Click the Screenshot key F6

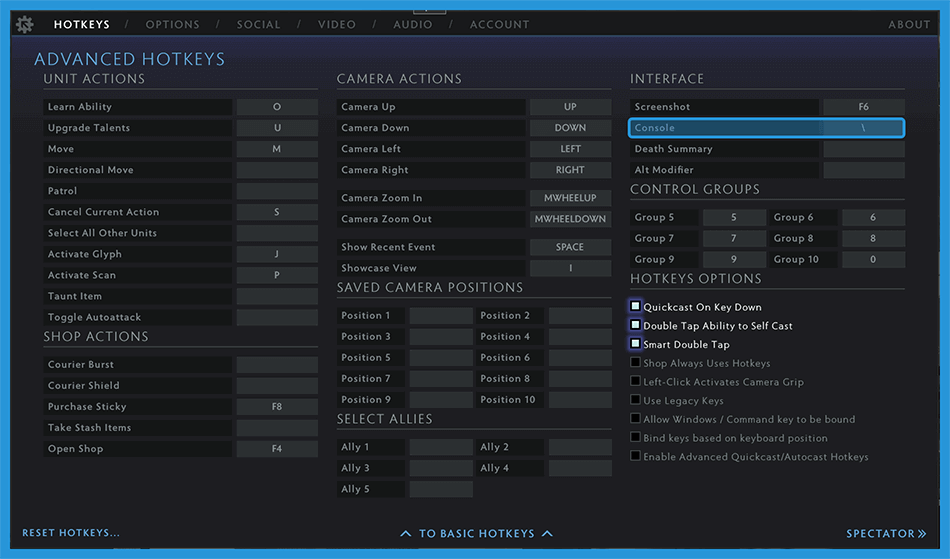point(864,107)
